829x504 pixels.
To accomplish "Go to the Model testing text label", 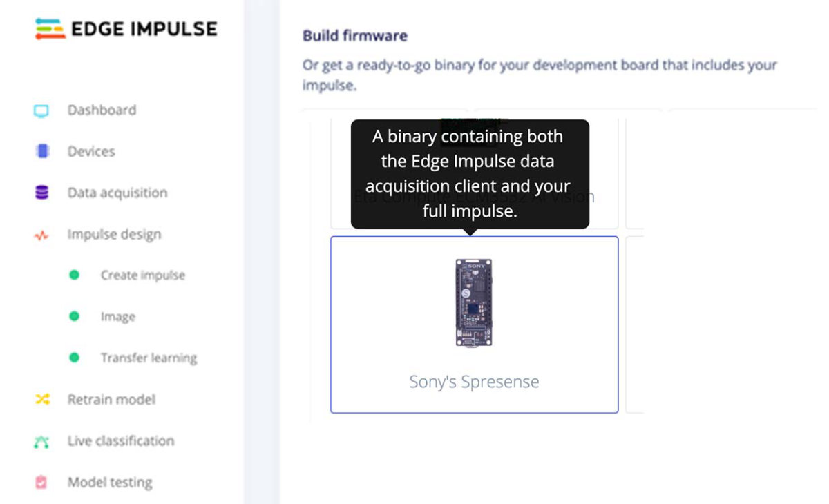I will [110, 483].
